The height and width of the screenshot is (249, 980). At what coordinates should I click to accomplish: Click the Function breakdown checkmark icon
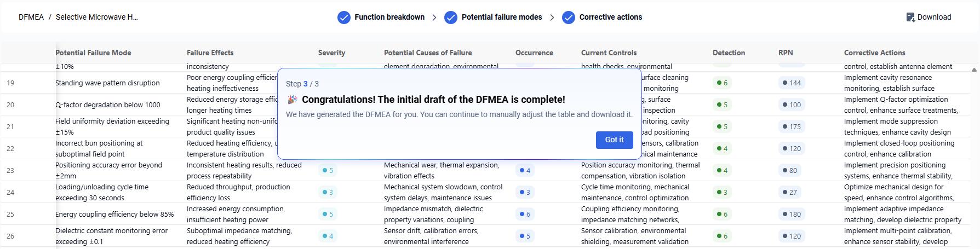[x=344, y=18]
